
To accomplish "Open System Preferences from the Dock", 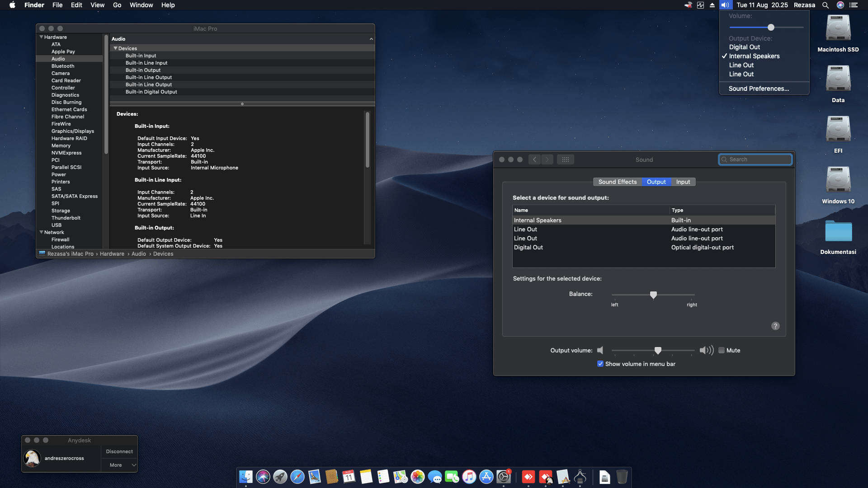I will point(503,477).
